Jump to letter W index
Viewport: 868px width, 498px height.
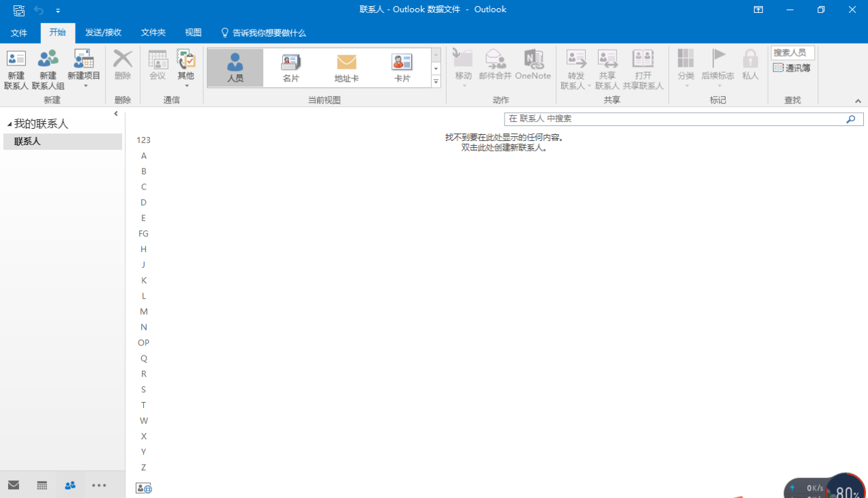point(143,421)
